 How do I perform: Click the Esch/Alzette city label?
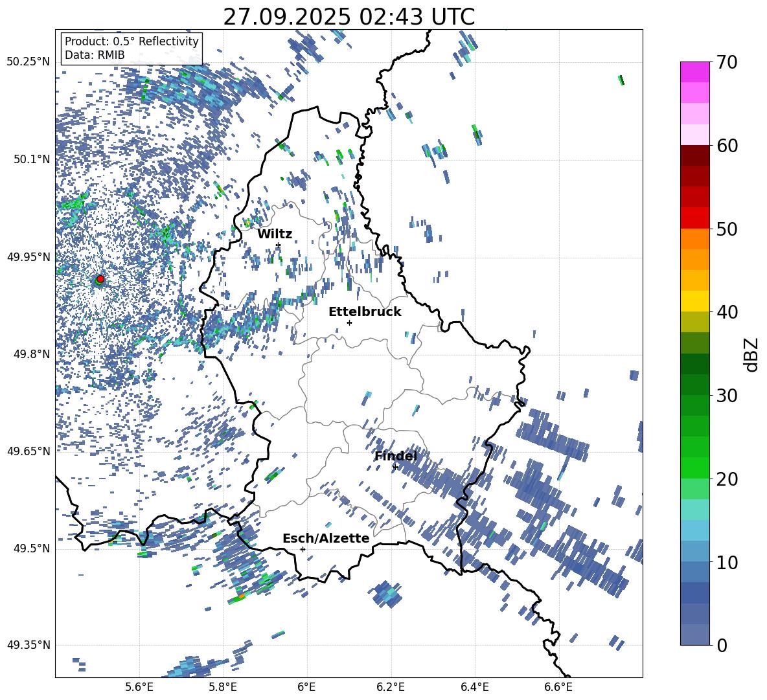coord(326,538)
